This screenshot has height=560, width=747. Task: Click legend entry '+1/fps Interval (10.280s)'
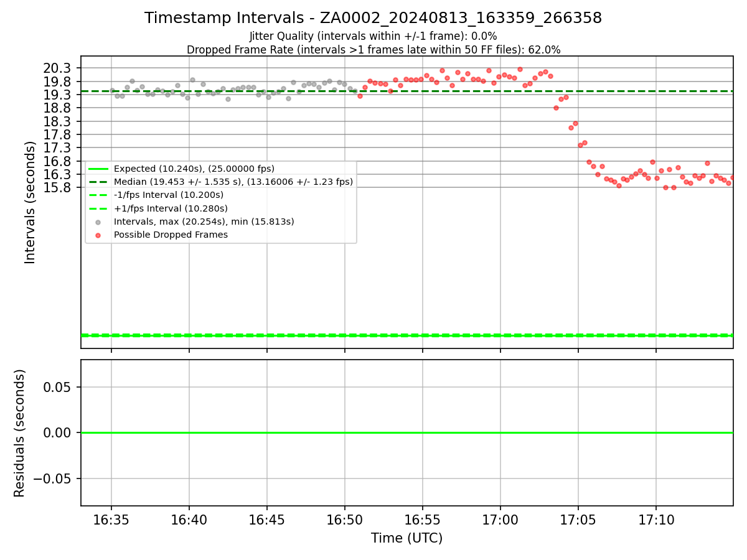click(x=171, y=208)
